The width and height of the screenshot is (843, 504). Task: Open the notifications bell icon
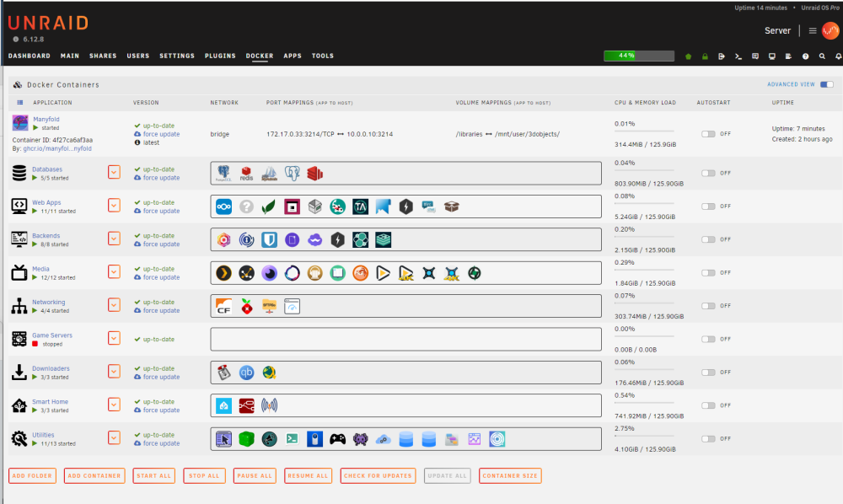pyautogui.click(x=838, y=56)
